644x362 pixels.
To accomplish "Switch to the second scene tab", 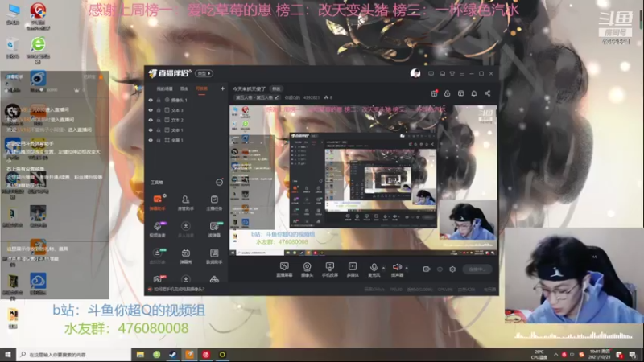I will tap(184, 88).
